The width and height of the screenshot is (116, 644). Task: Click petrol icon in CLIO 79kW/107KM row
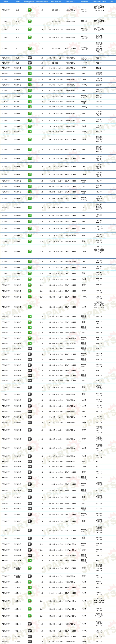pos(30,48)
